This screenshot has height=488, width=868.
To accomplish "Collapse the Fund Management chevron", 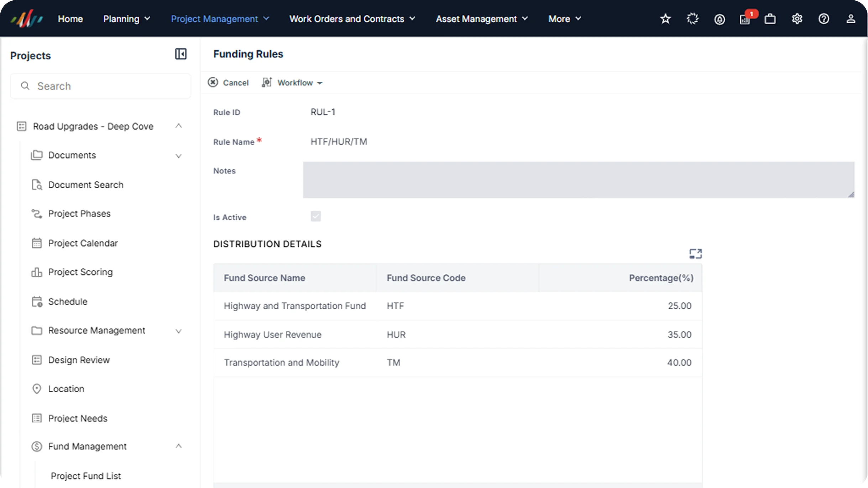I will coord(179,446).
